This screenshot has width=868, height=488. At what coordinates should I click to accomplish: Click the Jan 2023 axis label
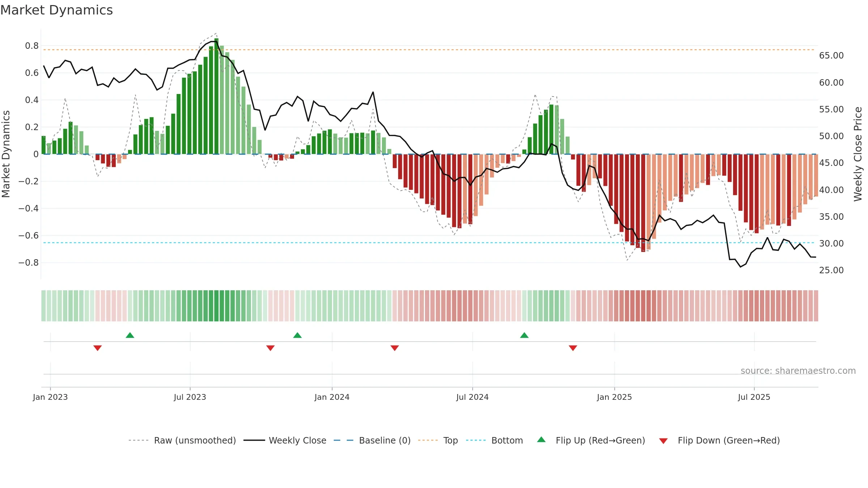(x=50, y=397)
